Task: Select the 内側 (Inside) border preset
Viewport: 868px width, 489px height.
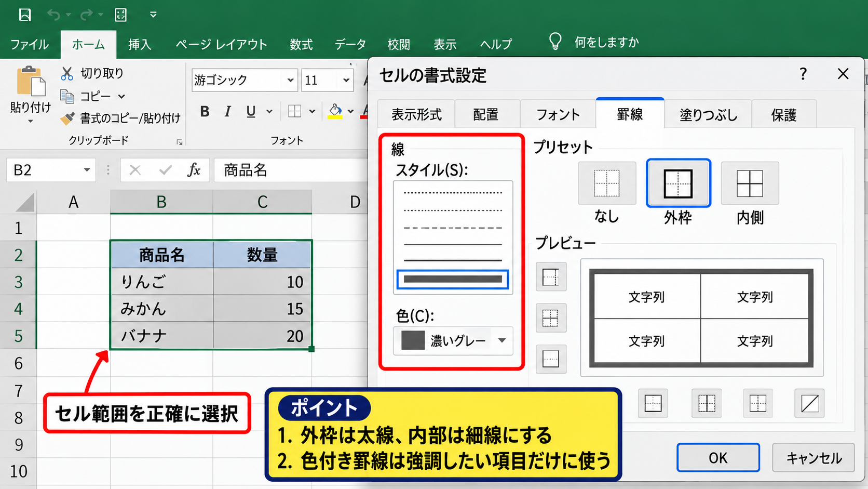Action: 750,183
